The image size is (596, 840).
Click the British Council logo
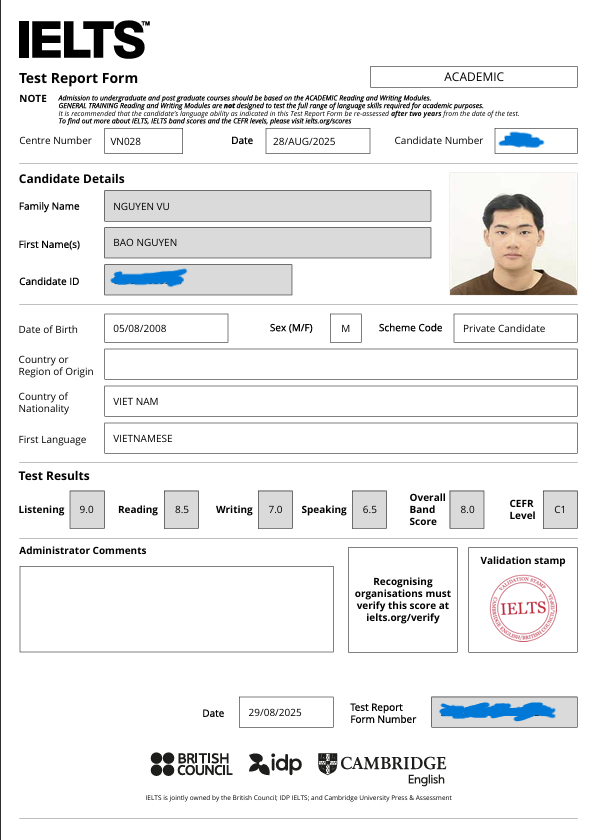click(x=191, y=764)
